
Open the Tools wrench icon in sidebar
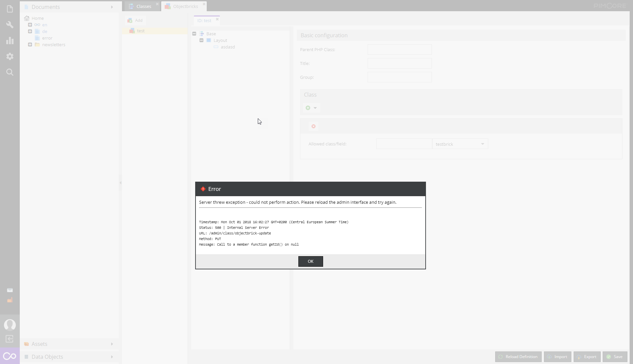click(x=10, y=25)
